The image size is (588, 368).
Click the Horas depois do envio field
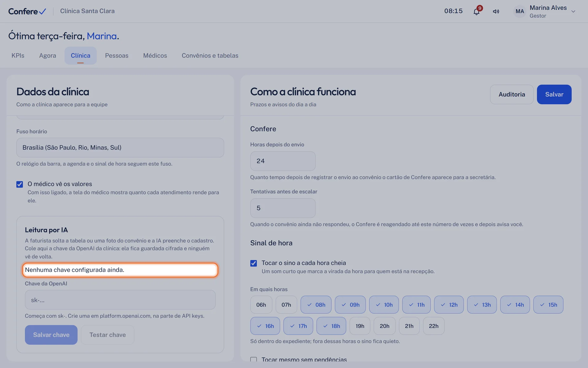[x=283, y=161]
